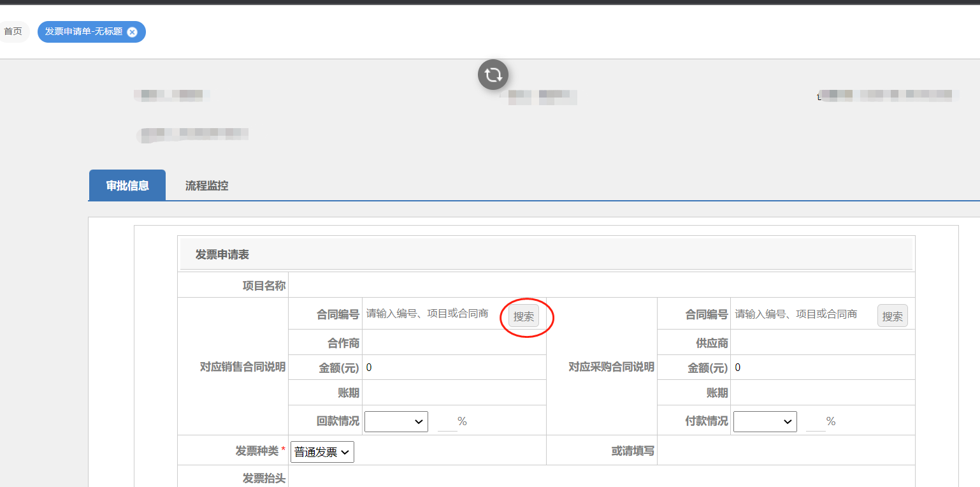
Task: Click the 发票种类 label
Action: 257,451
